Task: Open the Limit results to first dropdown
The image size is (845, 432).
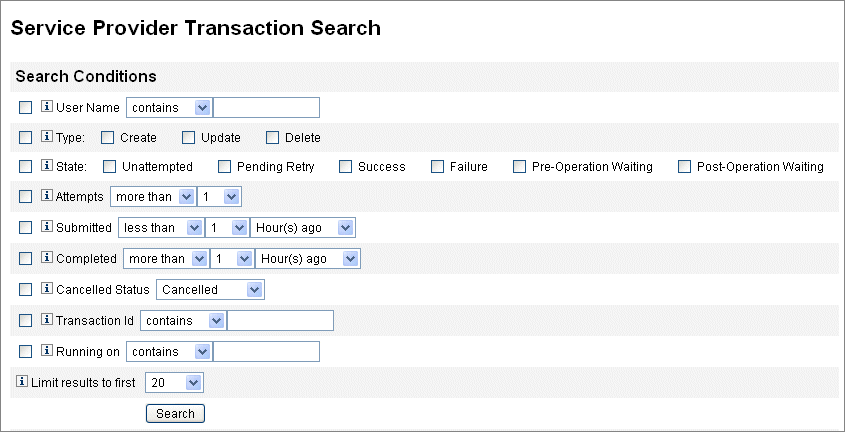Action: point(174,382)
